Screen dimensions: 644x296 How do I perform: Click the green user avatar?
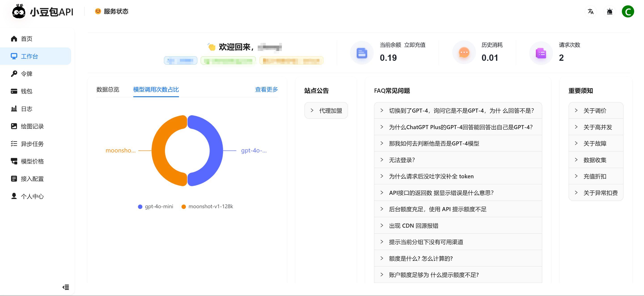click(x=628, y=11)
